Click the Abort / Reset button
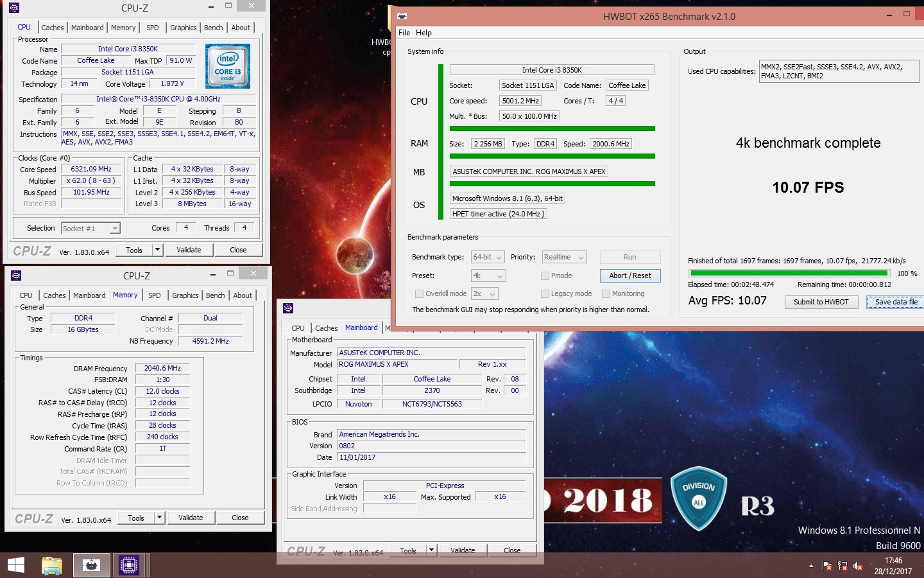The image size is (924, 578). (630, 276)
